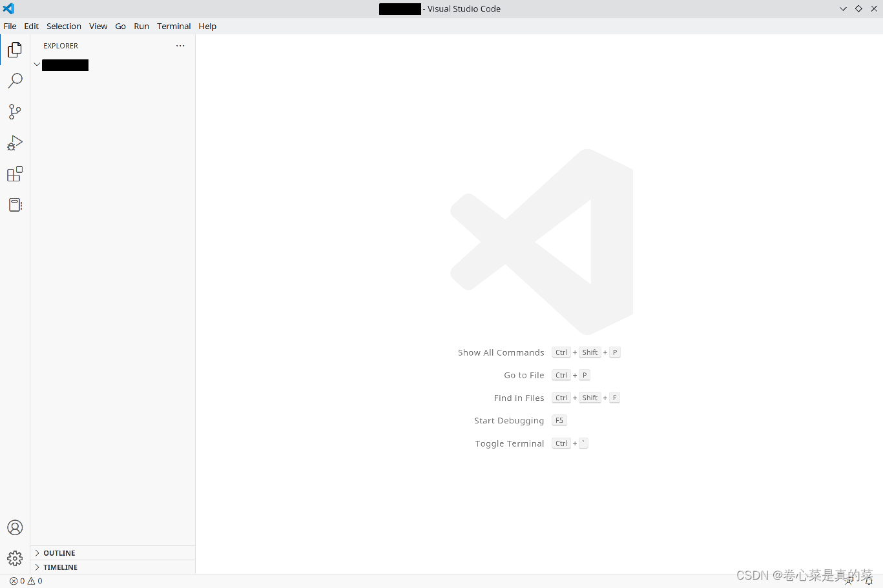Collapse the workspace folder chevron in Explorer
Viewport: 883px width, 588px height.
(x=37, y=65)
